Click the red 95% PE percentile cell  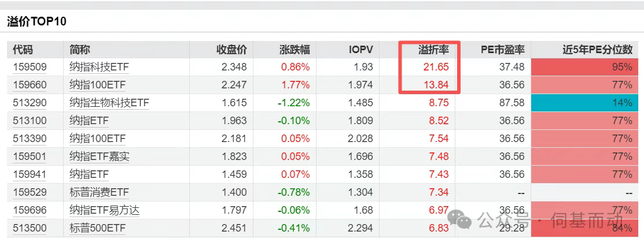[587, 67]
